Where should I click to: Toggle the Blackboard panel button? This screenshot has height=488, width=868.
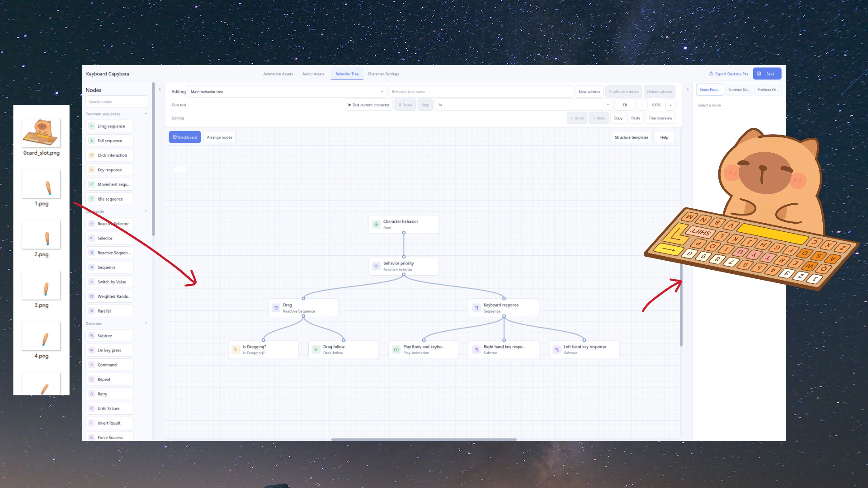click(x=185, y=137)
